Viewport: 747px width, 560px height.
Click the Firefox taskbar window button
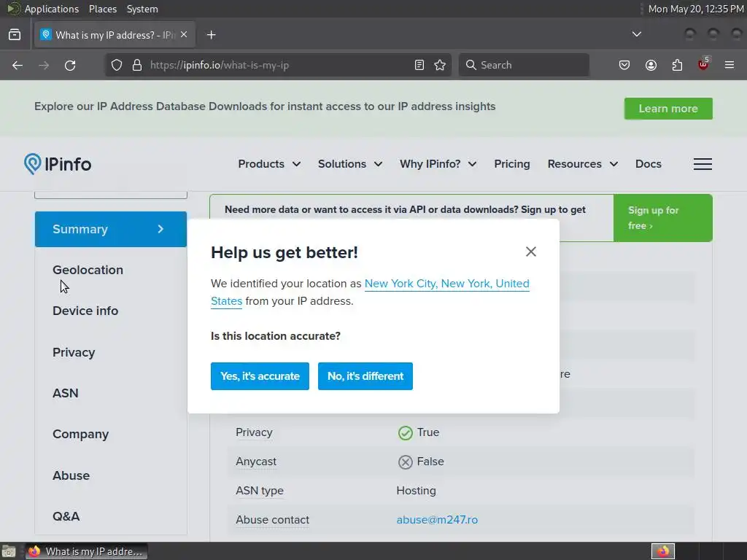click(x=86, y=551)
